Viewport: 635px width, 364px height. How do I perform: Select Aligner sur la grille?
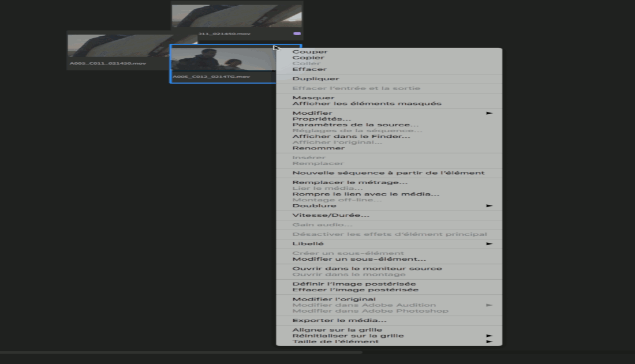389,330
